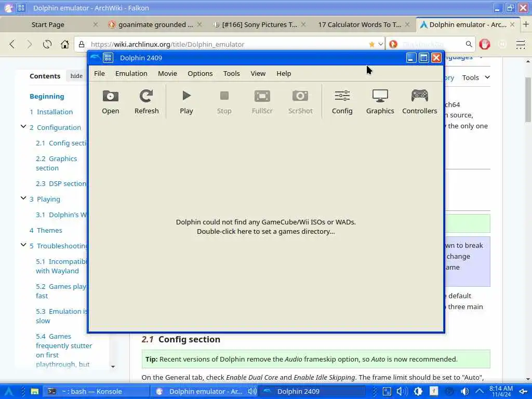Go to '5.2 Games play fast' link
532x399 pixels.
(x=61, y=291)
